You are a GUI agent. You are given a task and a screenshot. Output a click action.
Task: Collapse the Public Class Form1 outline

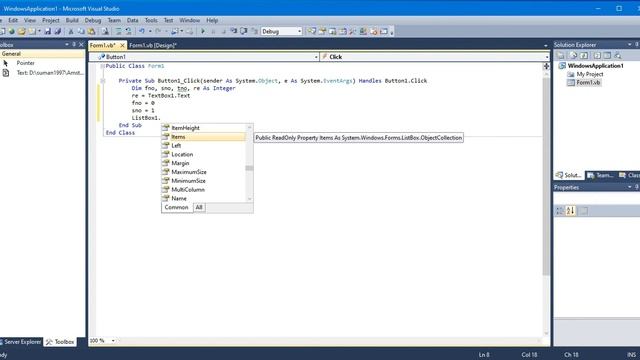click(x=102, y=66)
